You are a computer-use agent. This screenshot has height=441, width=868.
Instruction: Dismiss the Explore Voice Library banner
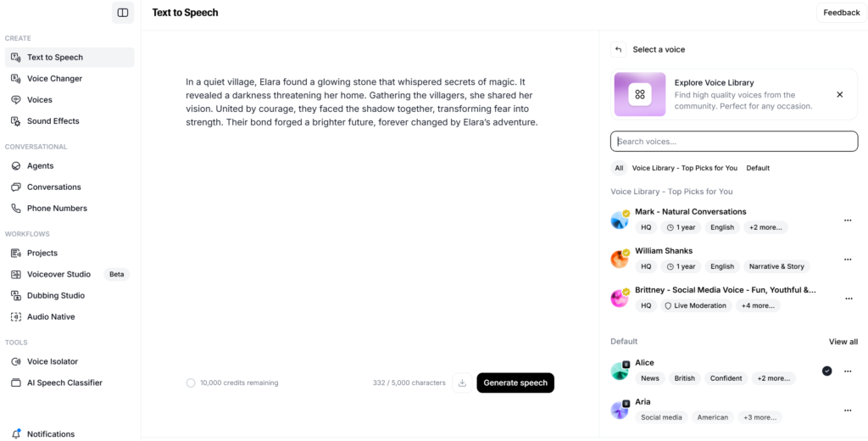tap(840, 94)
